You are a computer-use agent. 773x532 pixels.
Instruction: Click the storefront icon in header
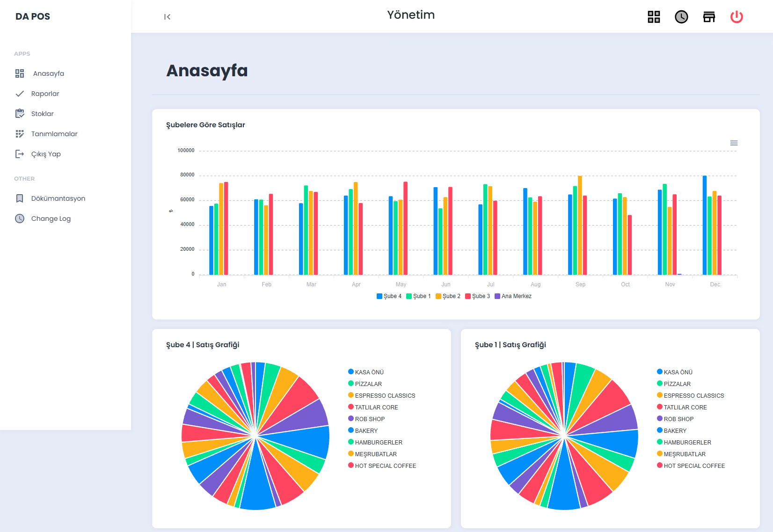point(709,17)
